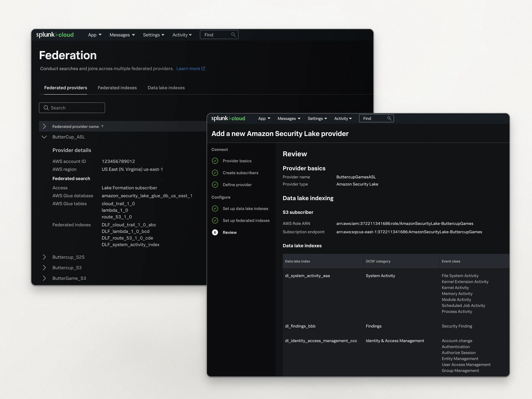The height and width of the screenshot is (399, 532).
Task: Expand the ButterGame_S3 provider row
Action: tap(44, 278)
